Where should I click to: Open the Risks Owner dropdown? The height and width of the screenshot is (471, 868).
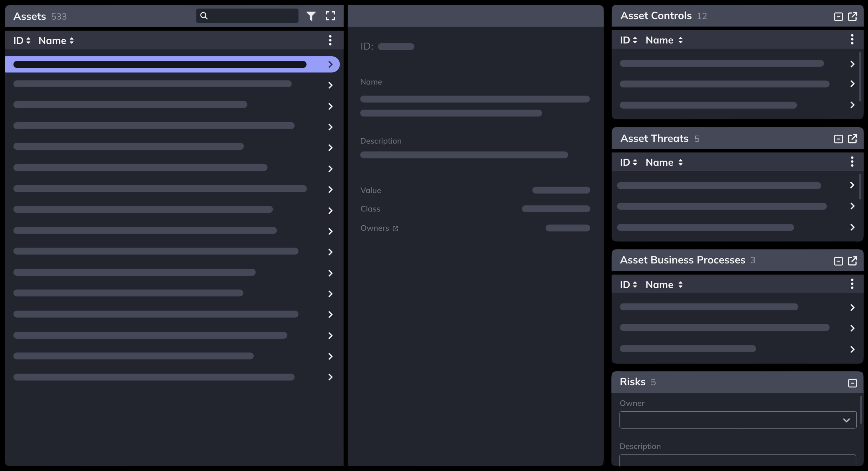[737, 420]
